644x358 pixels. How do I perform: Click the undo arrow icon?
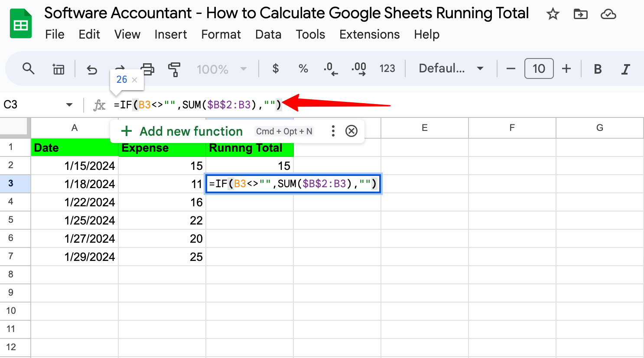click(92, 69)
